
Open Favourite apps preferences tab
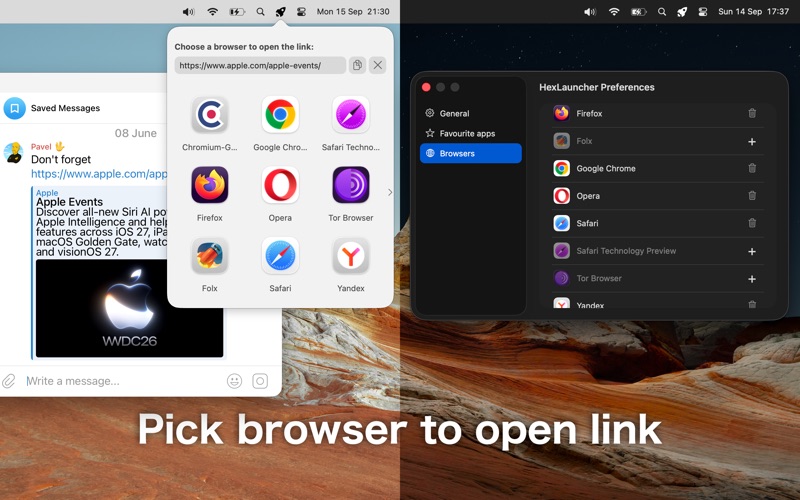coord(470,133)
